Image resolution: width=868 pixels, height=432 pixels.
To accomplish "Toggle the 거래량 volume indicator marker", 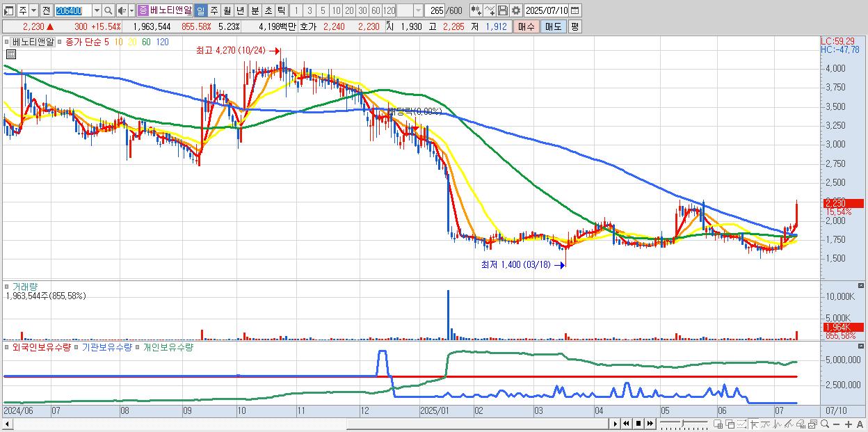I will (7, 286).
